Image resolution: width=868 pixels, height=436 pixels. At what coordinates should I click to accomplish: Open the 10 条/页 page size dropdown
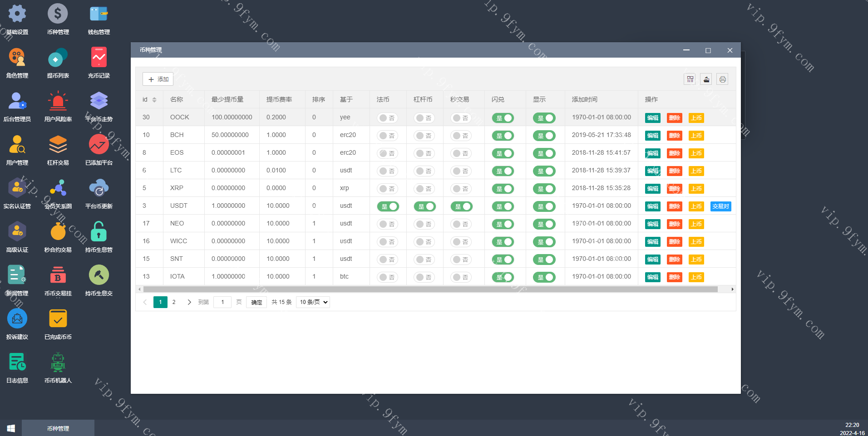point(313,302)
